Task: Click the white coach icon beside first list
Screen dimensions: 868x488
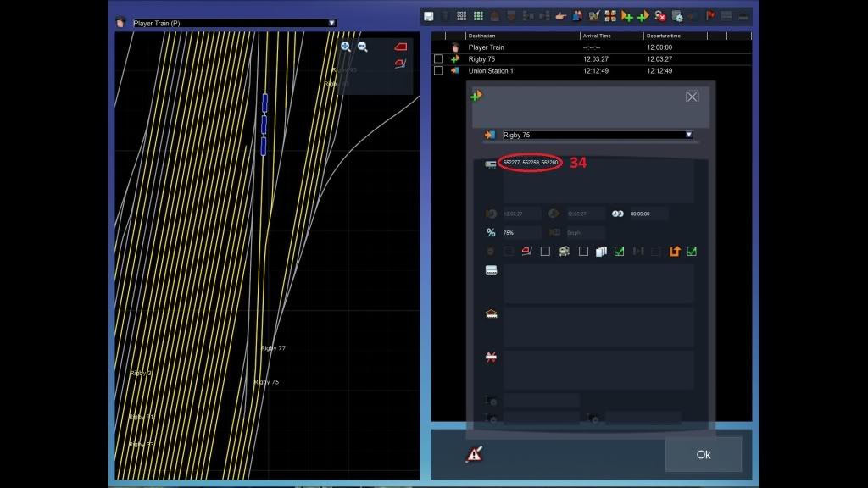Action: coord(491,270)
